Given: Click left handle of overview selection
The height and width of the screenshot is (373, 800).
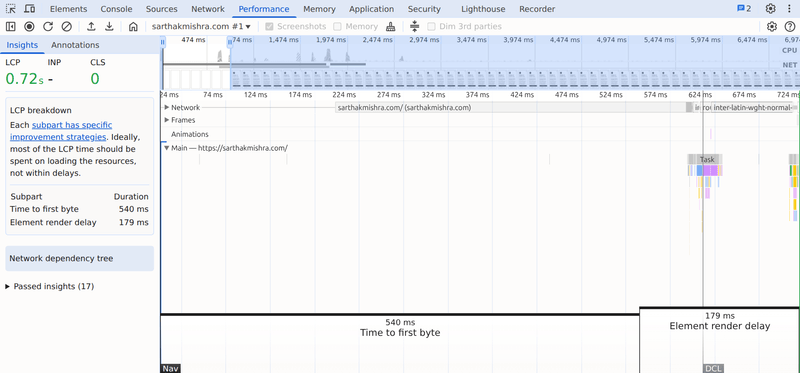Looking at the screenshot, I should [x=163, y=43].
